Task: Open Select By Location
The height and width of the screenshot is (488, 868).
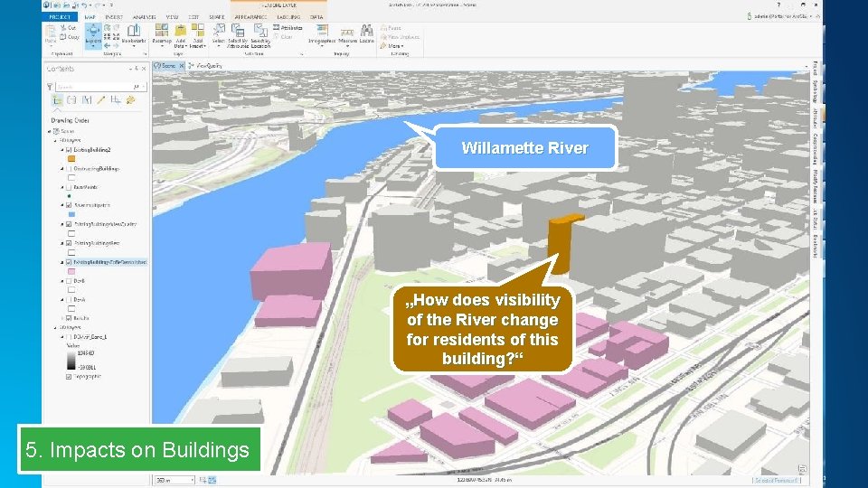Action: pyautogui.click(x=260, y=35)
